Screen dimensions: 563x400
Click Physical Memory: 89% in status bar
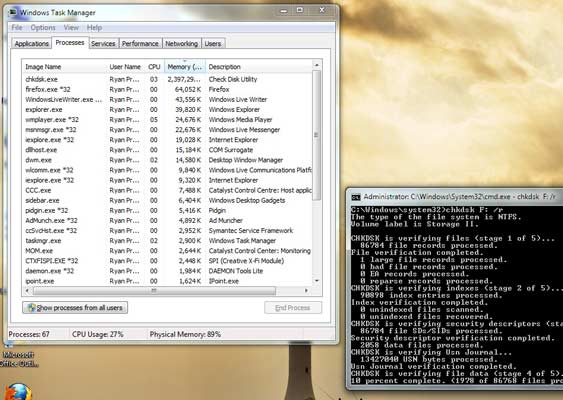click(185, 334)
